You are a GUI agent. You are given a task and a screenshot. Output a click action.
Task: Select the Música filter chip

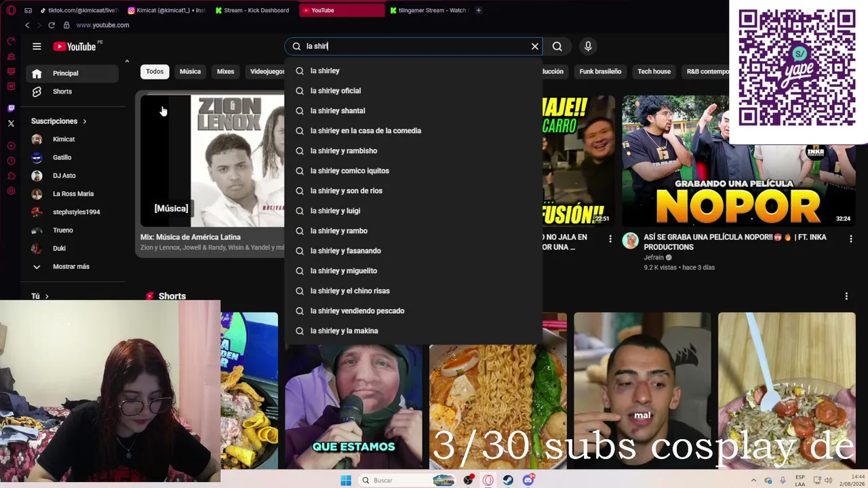[x=190, y=71]
